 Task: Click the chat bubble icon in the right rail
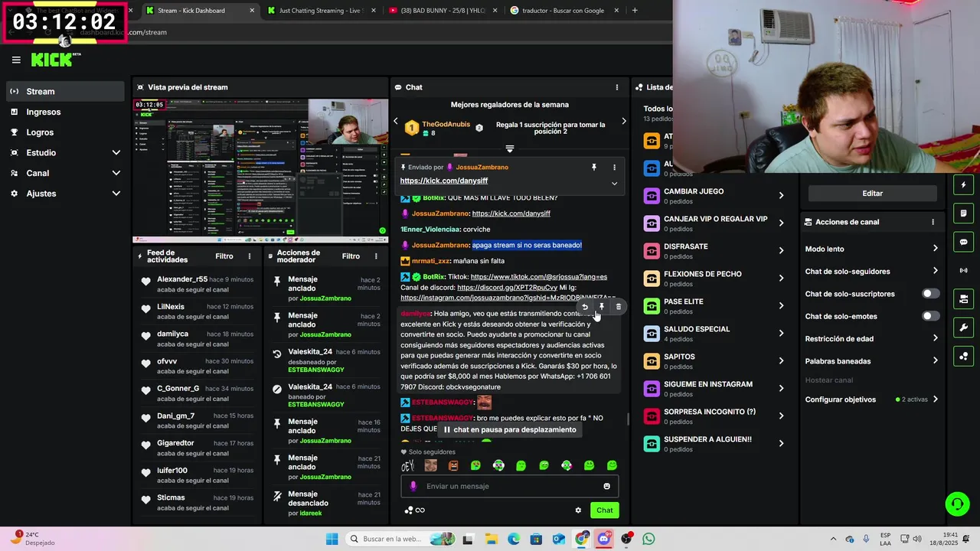[x=963, y=242]
